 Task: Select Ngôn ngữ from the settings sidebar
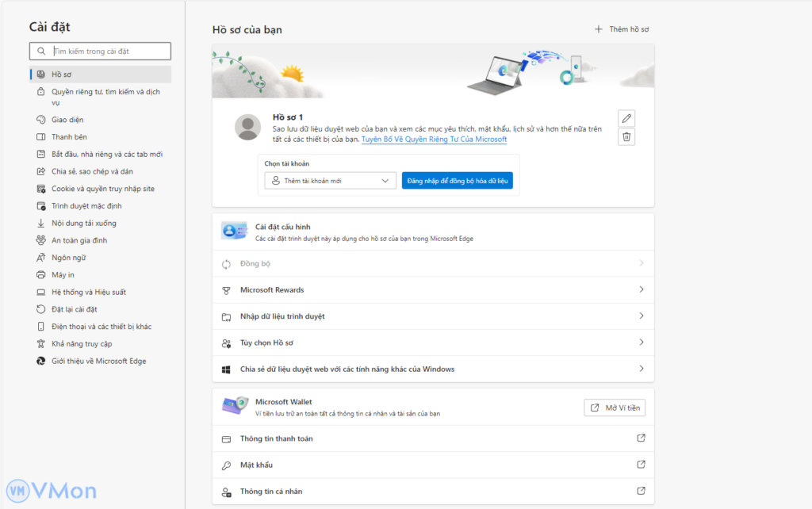pos(69,258)
